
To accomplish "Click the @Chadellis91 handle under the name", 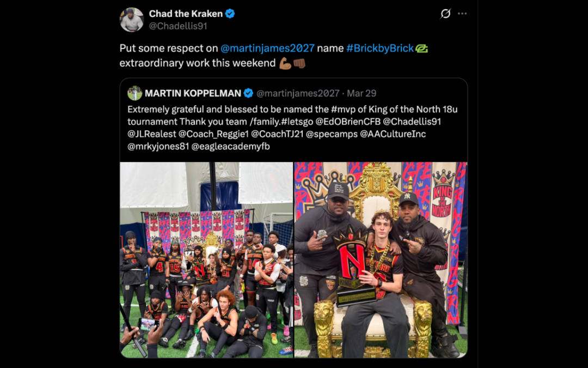I will pos(178,26).
